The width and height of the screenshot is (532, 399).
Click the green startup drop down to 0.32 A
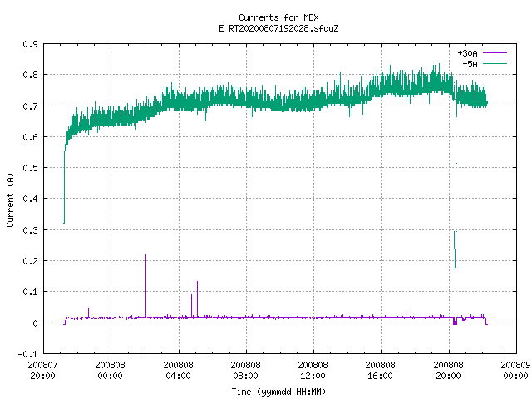click(x=64, y=187)
